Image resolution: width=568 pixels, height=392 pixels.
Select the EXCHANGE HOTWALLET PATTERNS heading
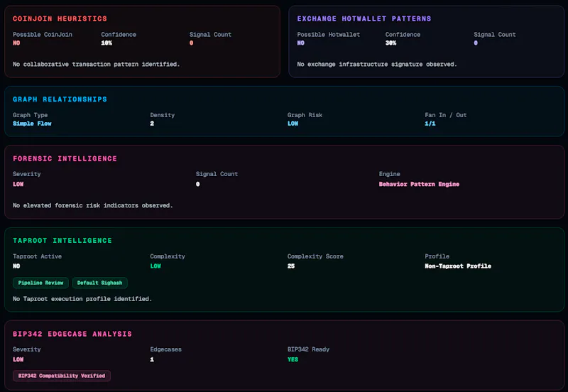click(364, 18)
